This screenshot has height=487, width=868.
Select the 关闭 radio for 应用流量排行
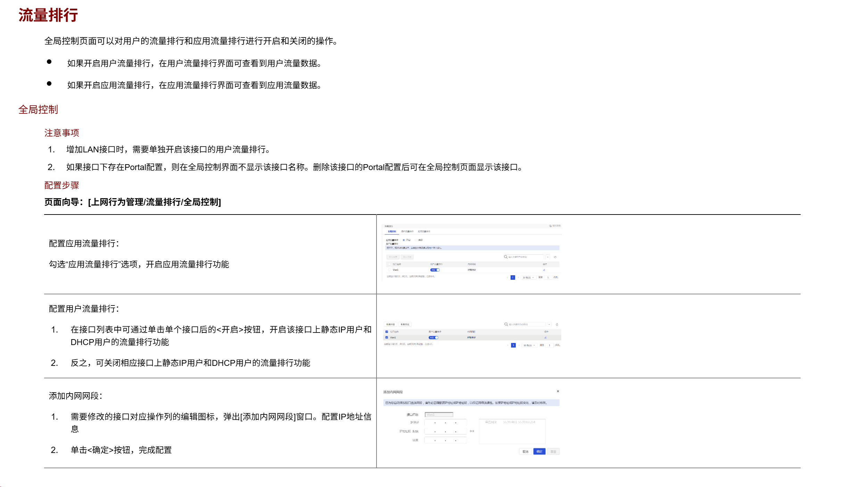tap(416, 240)
